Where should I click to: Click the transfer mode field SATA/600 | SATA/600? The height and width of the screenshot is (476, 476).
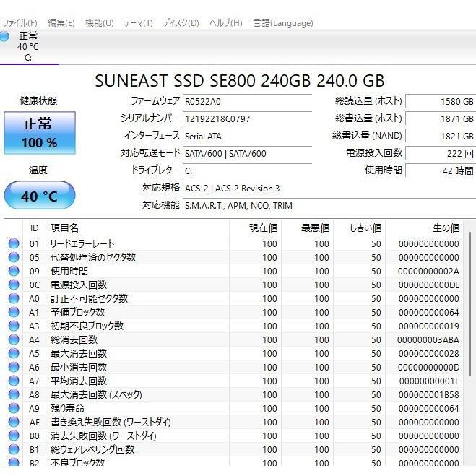click(248, 153)
